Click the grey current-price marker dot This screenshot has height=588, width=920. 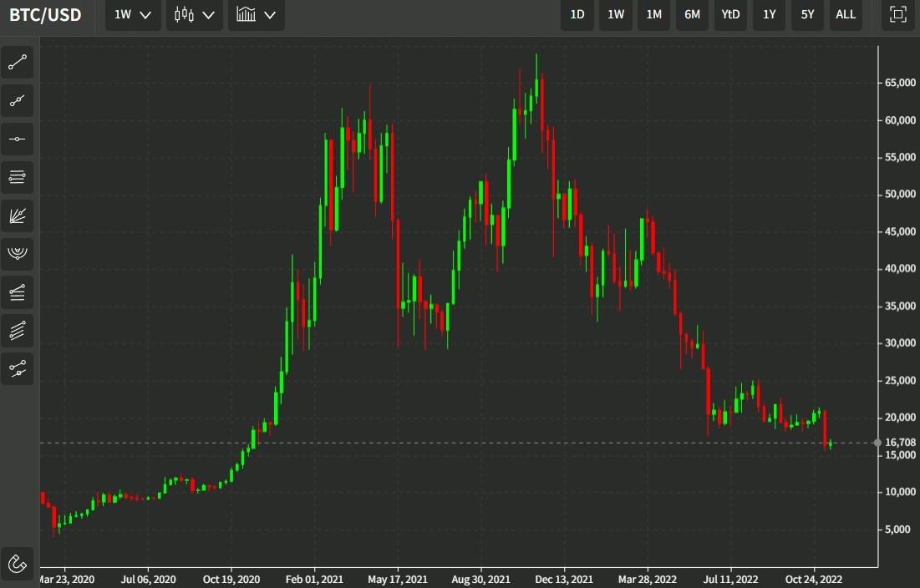click(877, 443)
